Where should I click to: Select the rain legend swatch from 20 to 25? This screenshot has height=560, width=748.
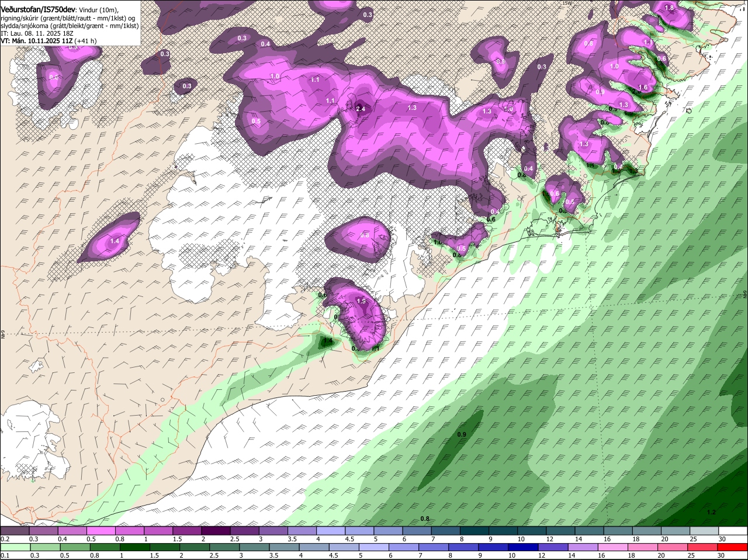(x=673, y=547)
